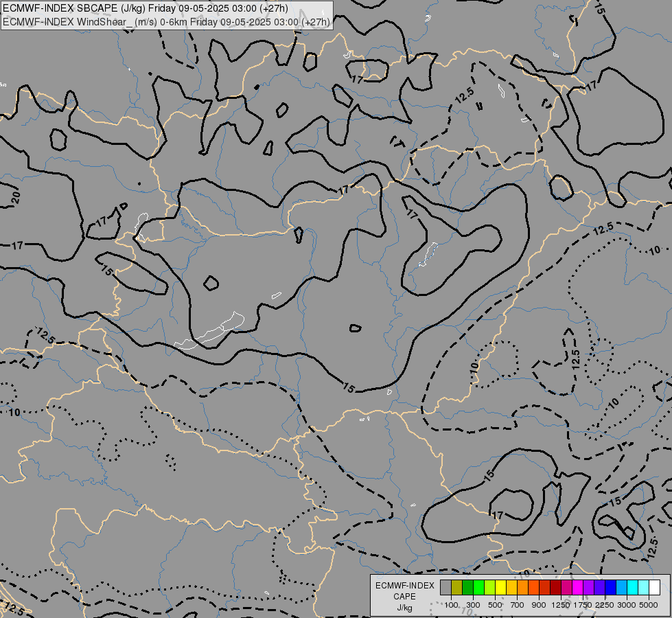Click the legend value 300

point(473,605)
